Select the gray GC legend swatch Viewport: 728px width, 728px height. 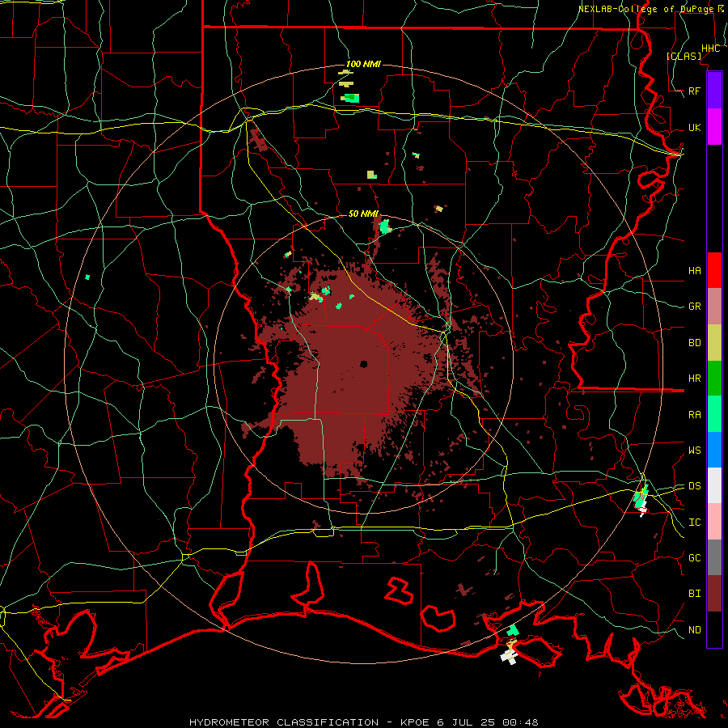pyautogui.click(x=714, y=557)
